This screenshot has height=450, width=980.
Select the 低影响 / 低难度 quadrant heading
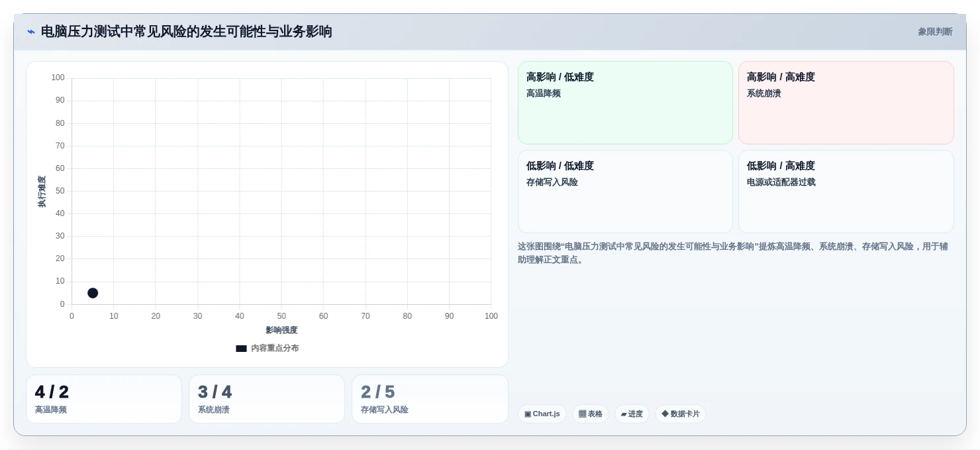point(560,166)
